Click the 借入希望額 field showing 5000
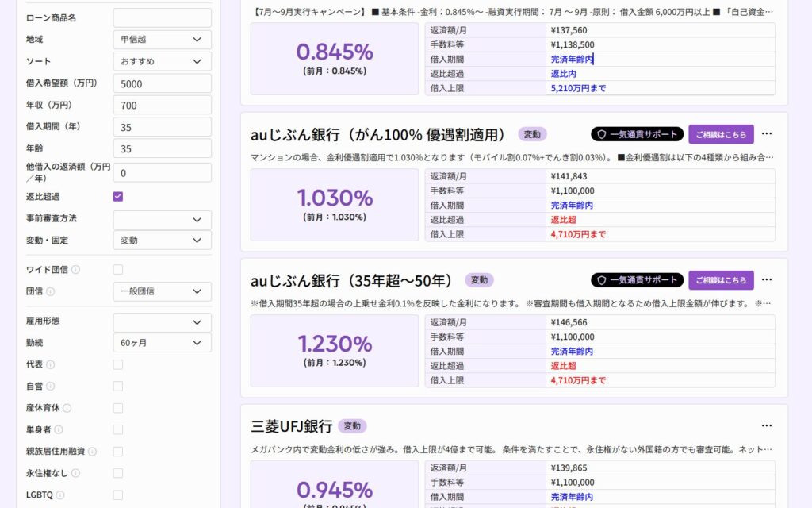812x508 pixels. 162,83
